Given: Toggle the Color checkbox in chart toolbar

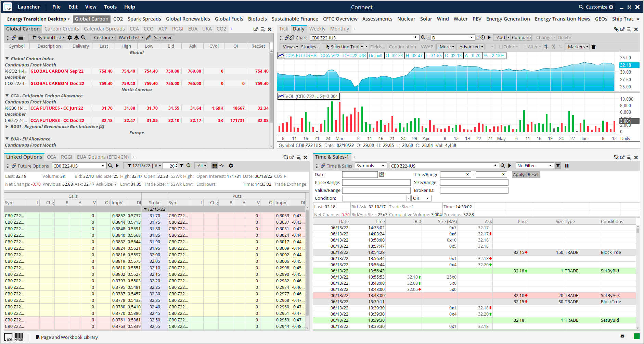Looking at the screenshot, I should (x=501, y=47).
